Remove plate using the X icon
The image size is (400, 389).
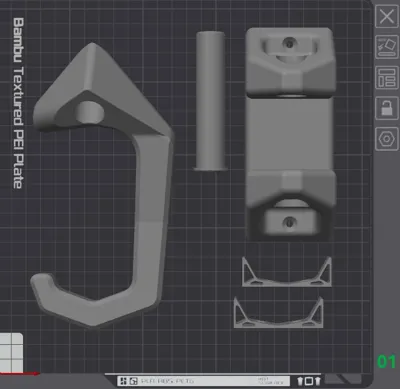point(387,16)
